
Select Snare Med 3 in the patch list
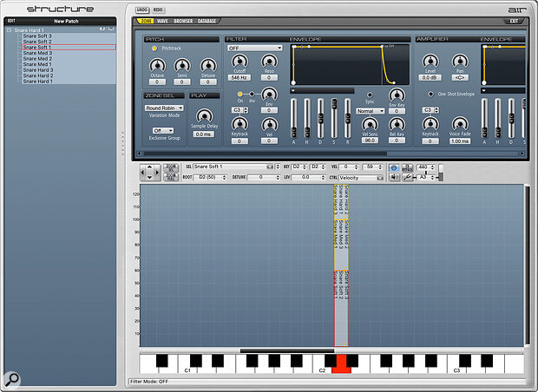click(39, 53)
